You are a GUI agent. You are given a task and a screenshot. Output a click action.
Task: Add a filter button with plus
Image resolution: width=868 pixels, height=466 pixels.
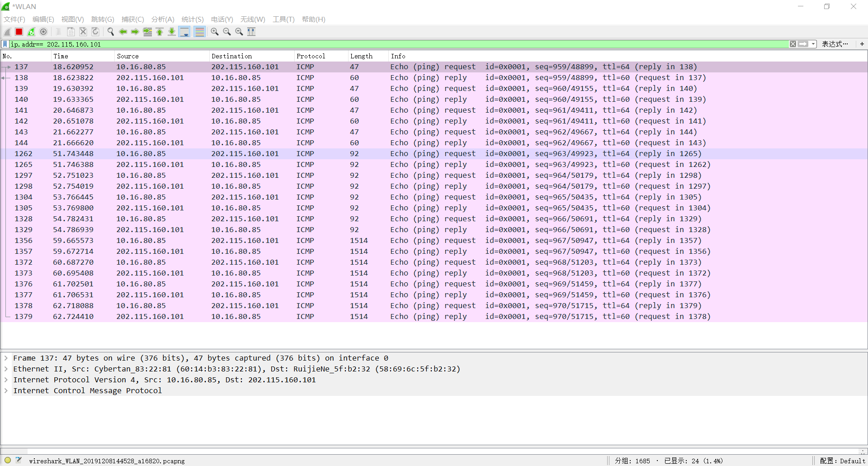(862, 44)
